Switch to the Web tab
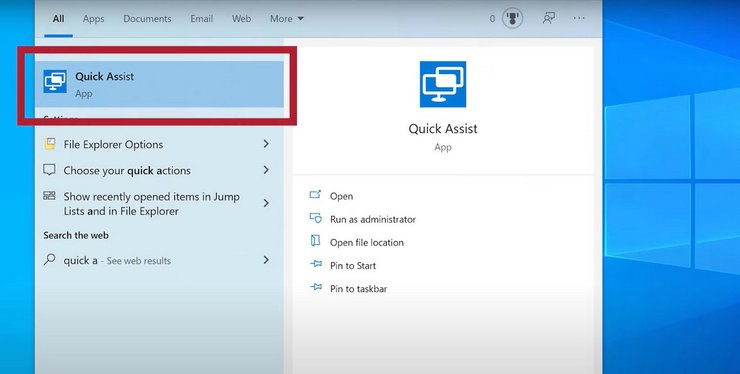The image size is (740, 374). pos(241,19)
